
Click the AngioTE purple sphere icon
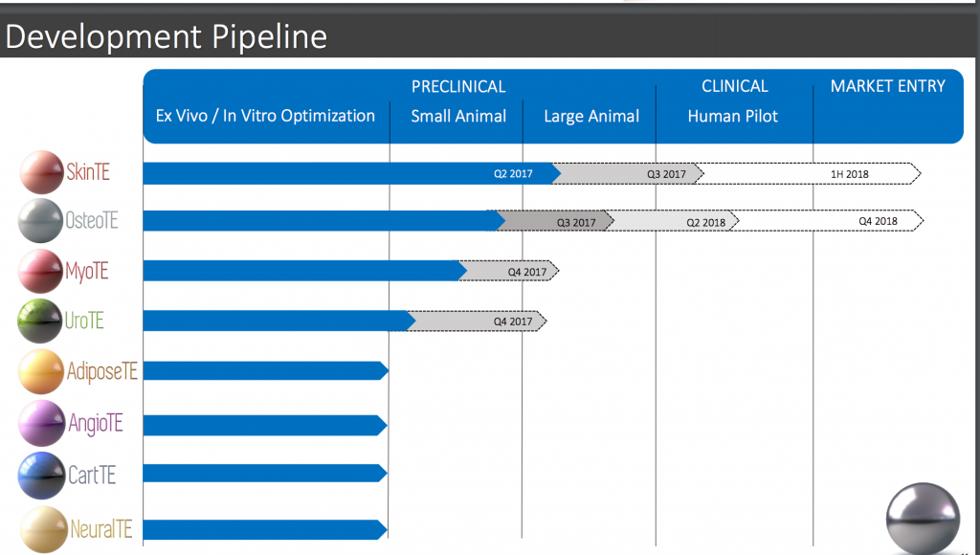pos(42,424)
